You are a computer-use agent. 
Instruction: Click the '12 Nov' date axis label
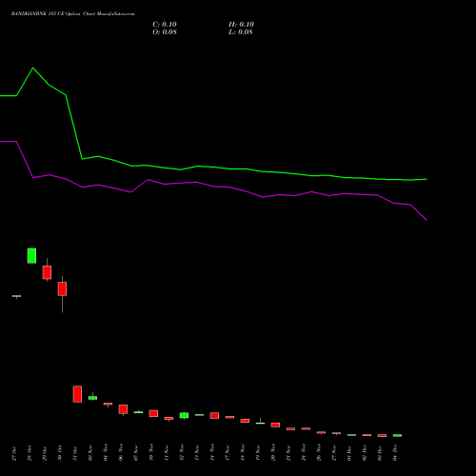pos(182,453)
